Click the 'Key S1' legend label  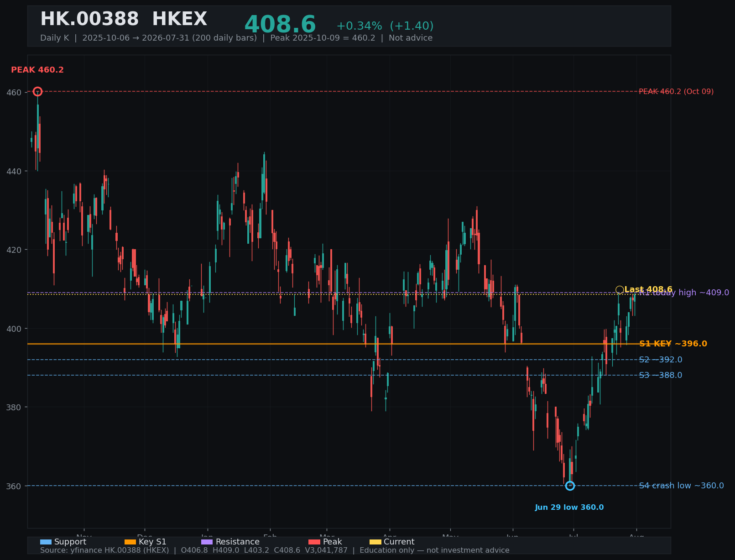click(x=152, y=542)
